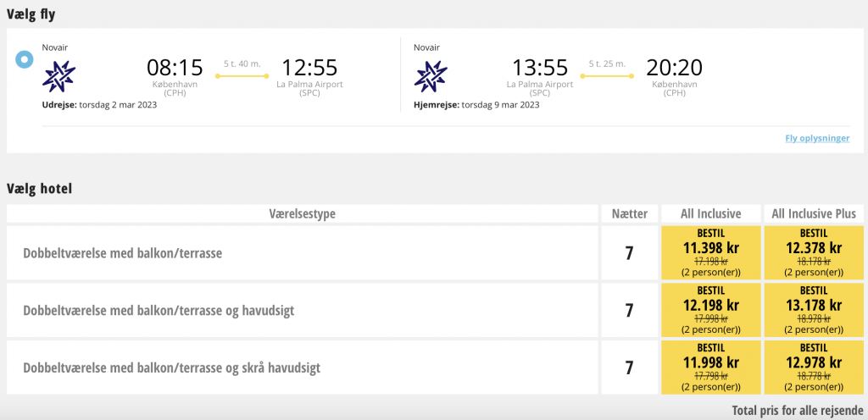Click the All Inclusive Plus column header
The height and width of the screenshot is (420, 868).
[814, 214]
